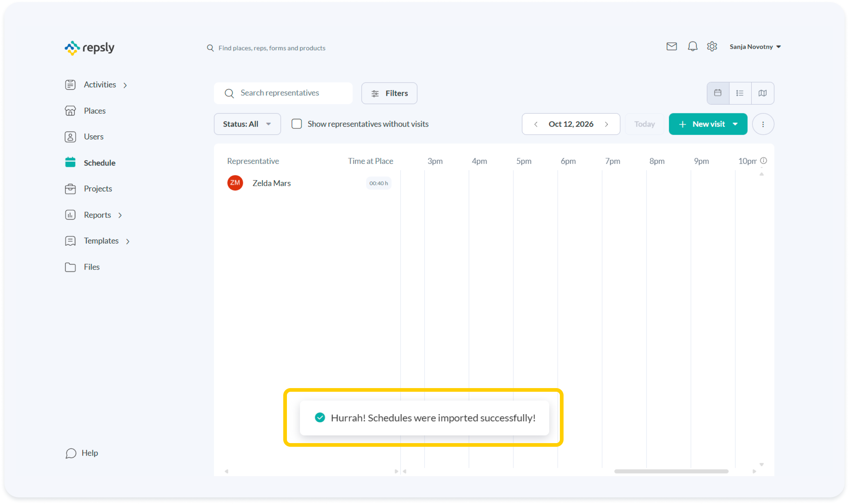Click the repsly logo
Image resolution: width=849 pixels, height=504 pixels.
pos(90,48)
